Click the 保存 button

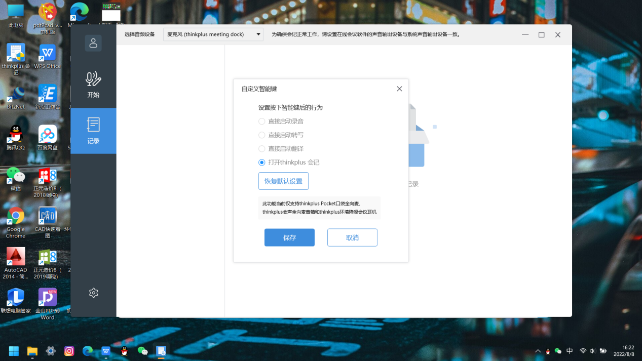point(290,238)
